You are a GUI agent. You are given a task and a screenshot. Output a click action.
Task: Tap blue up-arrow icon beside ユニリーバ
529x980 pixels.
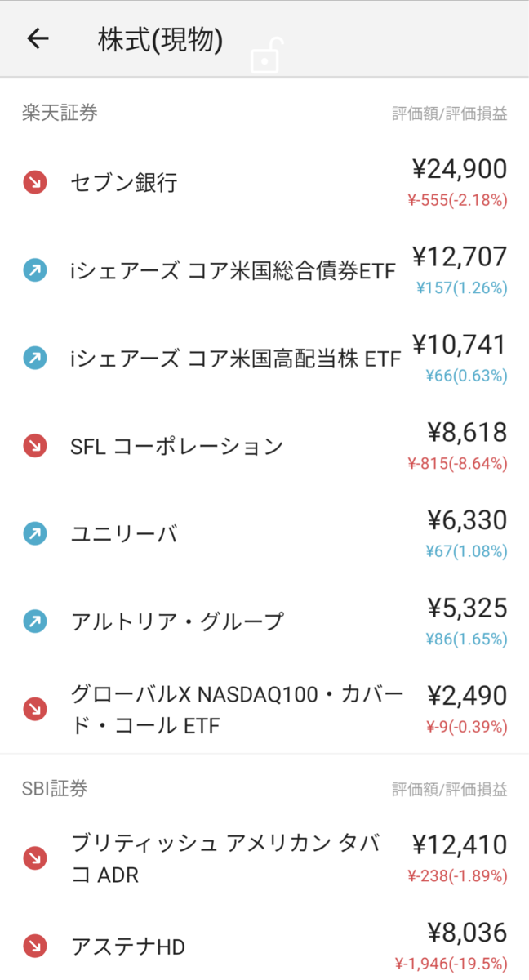35,534
